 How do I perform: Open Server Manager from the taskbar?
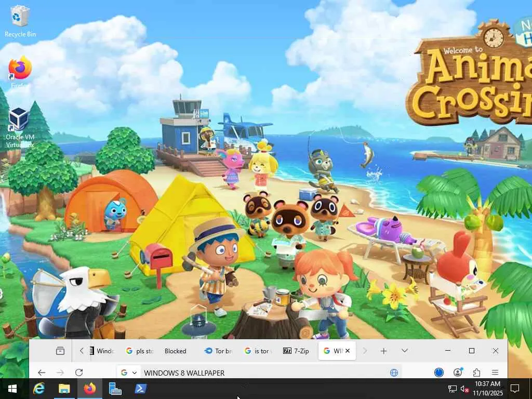click(x=115, y=389)
